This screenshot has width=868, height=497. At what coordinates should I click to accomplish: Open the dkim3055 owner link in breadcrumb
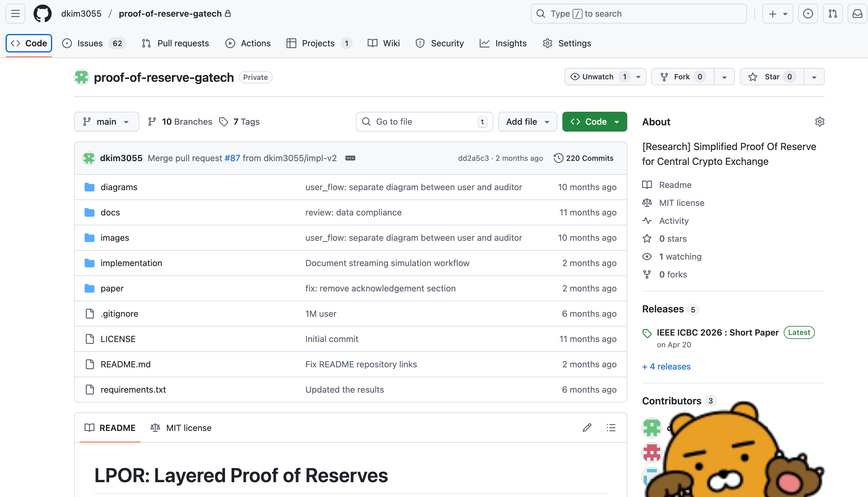pyautogui.click(x=81, y=14)
